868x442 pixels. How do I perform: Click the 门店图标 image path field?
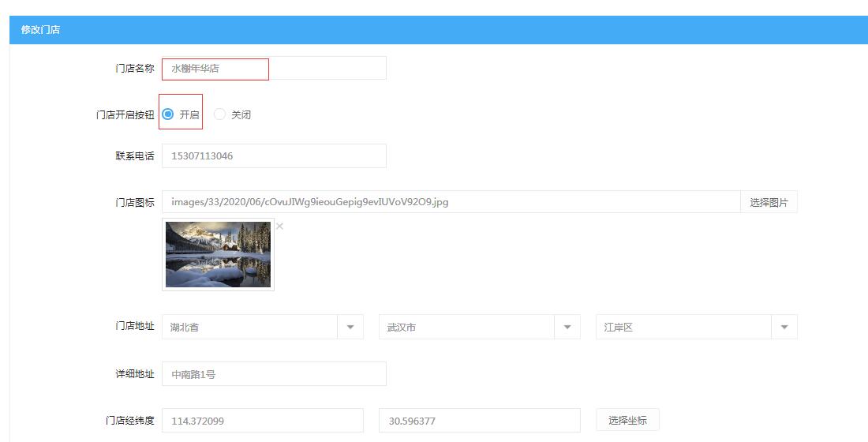pos(451,202)
